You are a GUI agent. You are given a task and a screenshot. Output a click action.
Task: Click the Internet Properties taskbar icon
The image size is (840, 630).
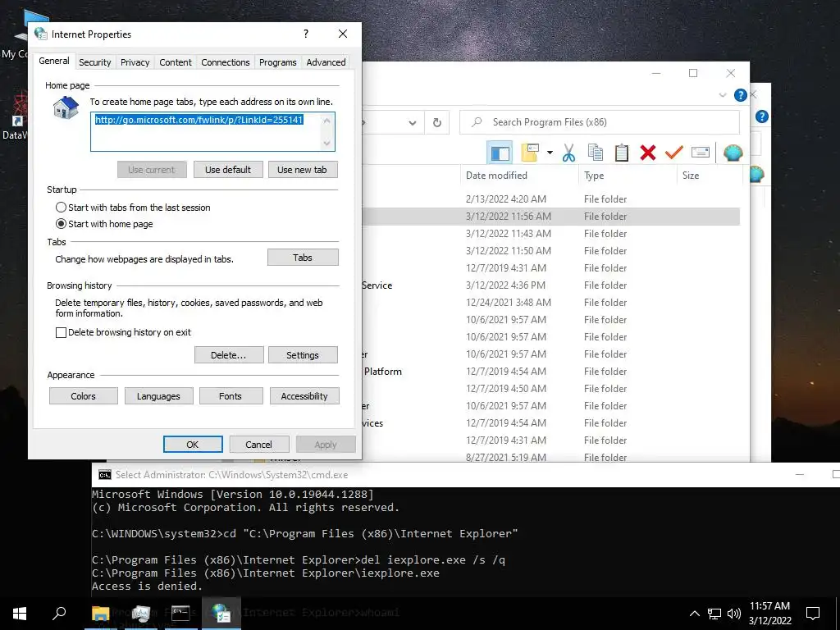tap(221, 614)
